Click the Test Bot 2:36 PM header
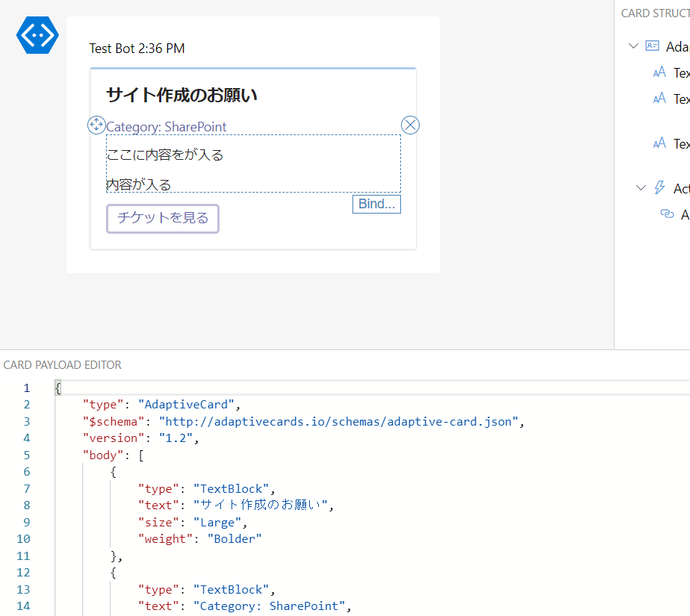Screen dimensions: 690x616 137,49
